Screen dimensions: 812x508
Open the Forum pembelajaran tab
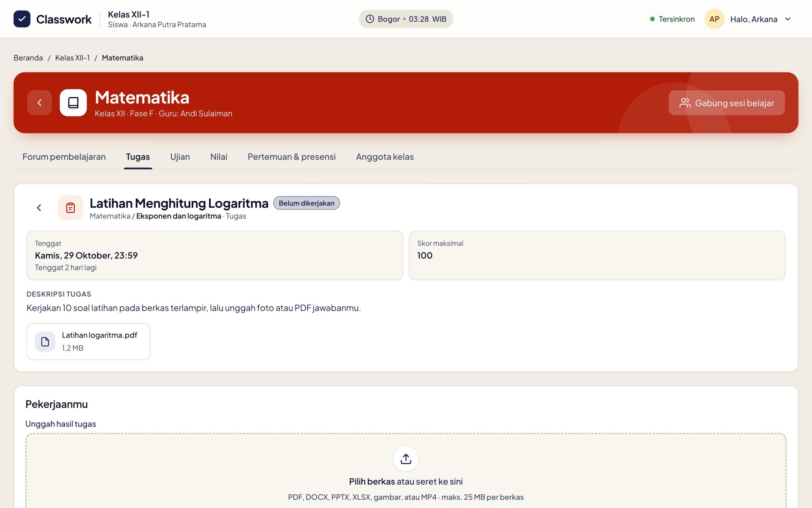(64, 157)
